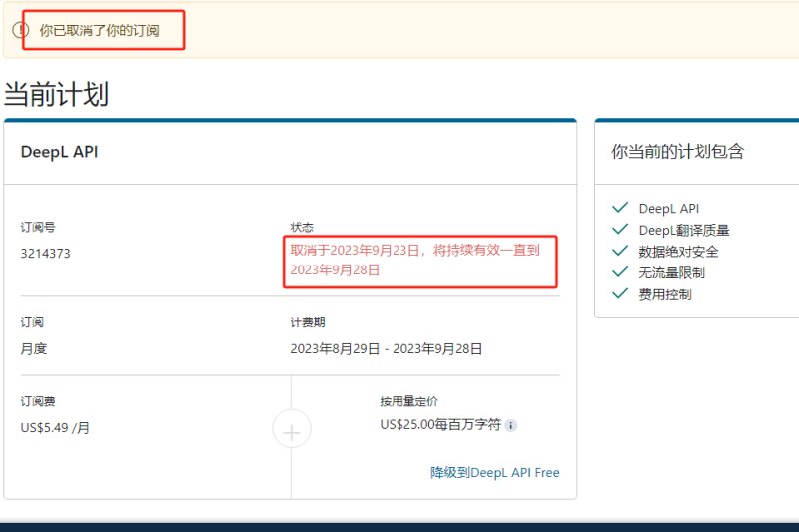Click the info icon beside US$25.00每百万字符
This screenshot has width=799, height=532.
[x=510, y=425]
